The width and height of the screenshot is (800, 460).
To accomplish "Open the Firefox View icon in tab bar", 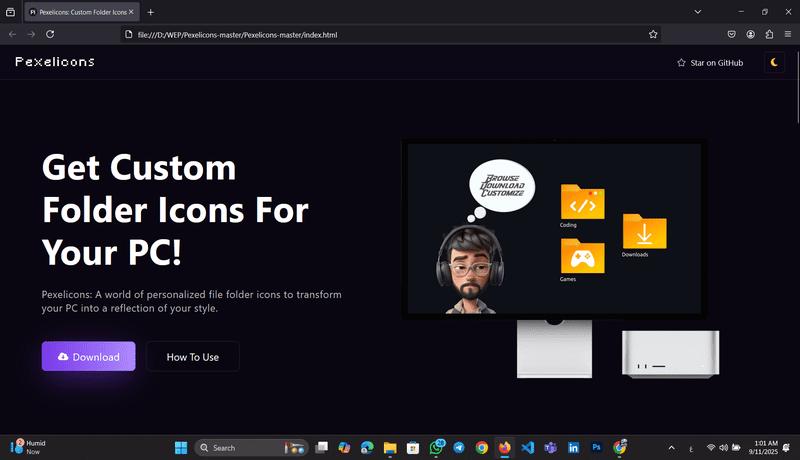I will coord(10,12).
